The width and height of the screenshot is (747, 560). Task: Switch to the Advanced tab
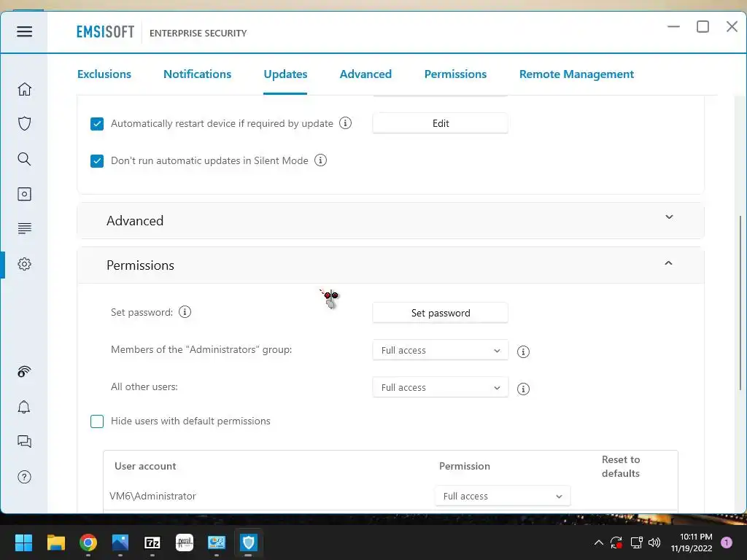(365, 74)
